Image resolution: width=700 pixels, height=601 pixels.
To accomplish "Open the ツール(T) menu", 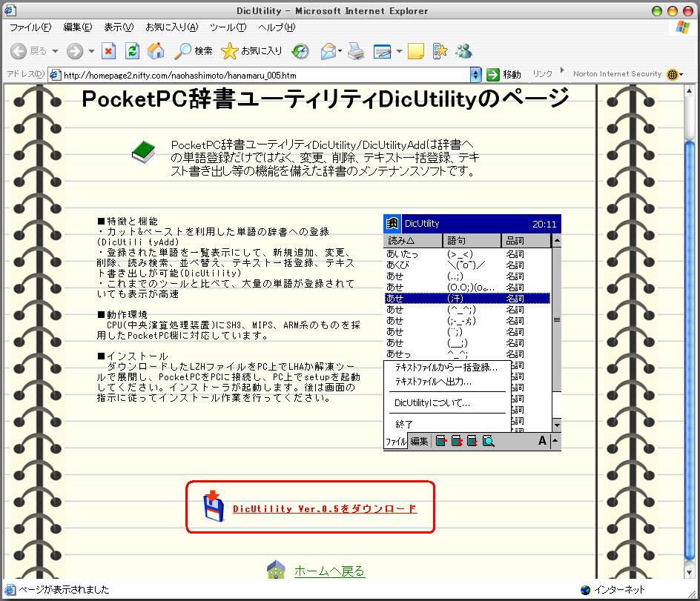I will [228, 27].
